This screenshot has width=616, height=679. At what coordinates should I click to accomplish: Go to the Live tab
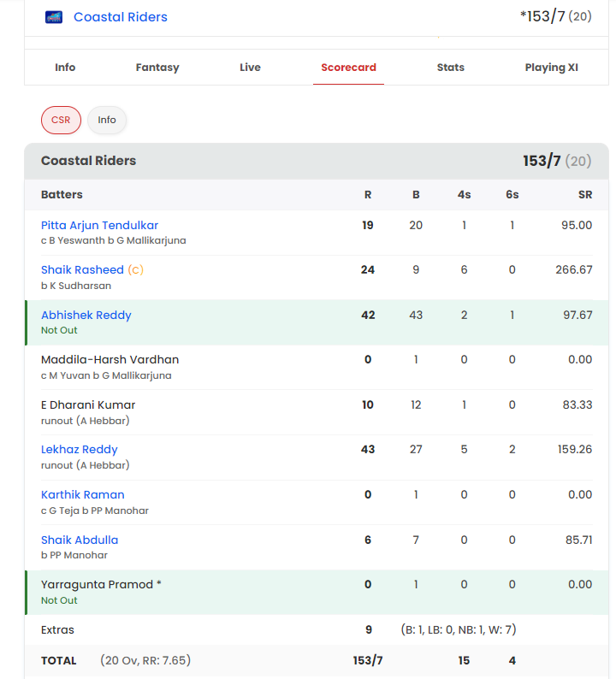[250, 67]
